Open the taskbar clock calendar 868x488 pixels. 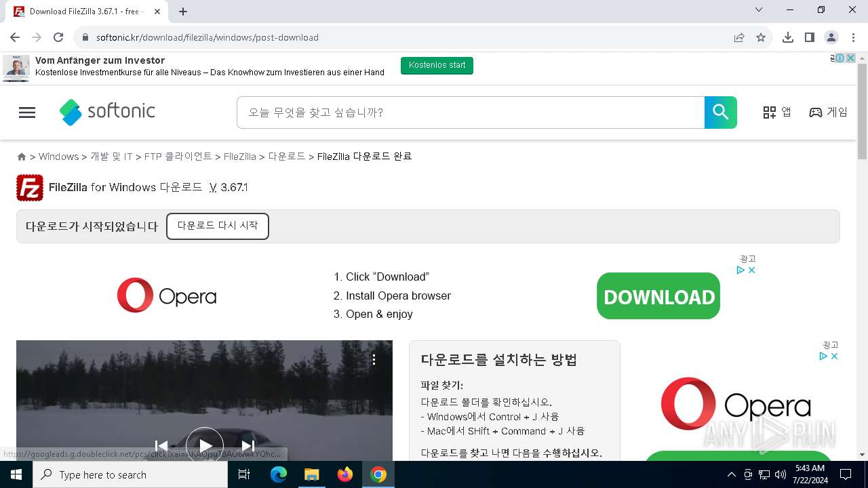(x=810, y=474)
